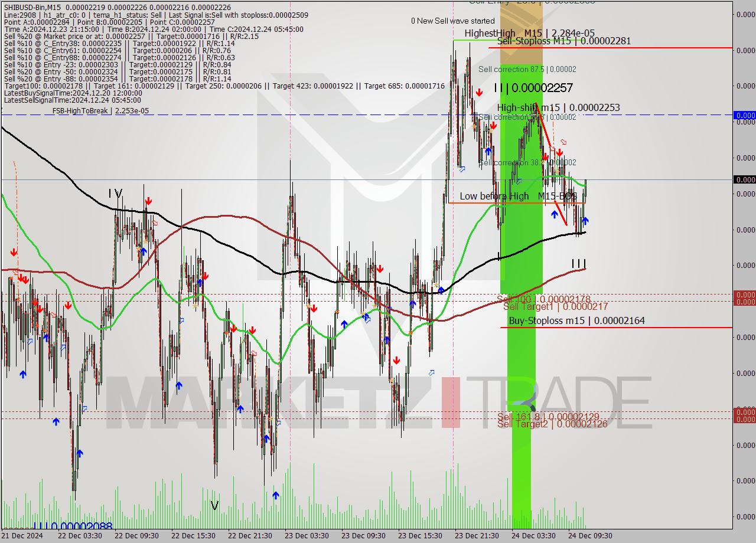
Task: Click the 'I I I' wave label beside black average
Action: click(x=579, y=264)
